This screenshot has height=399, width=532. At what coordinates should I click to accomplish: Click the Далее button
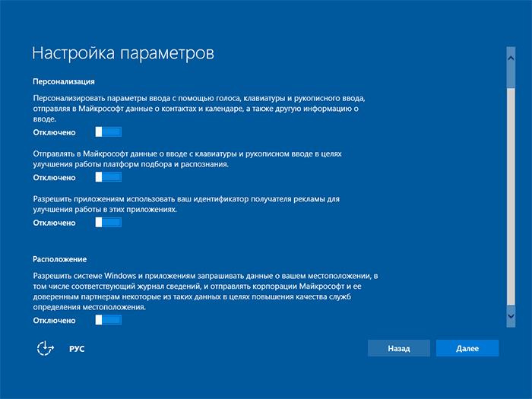[467, 348]
